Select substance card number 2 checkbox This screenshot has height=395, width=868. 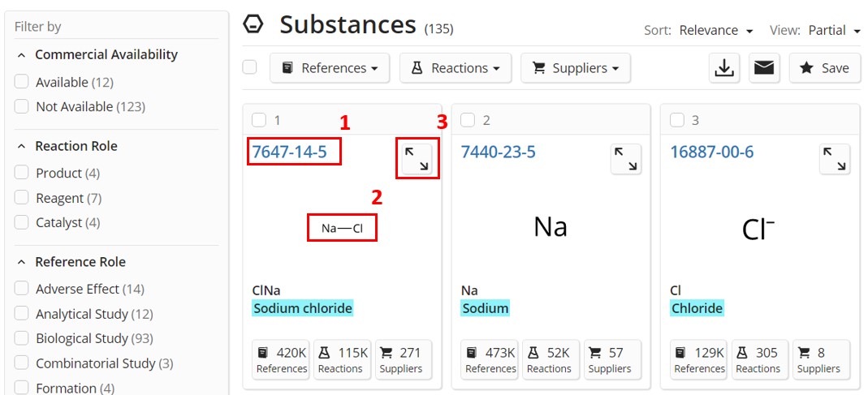468,120
